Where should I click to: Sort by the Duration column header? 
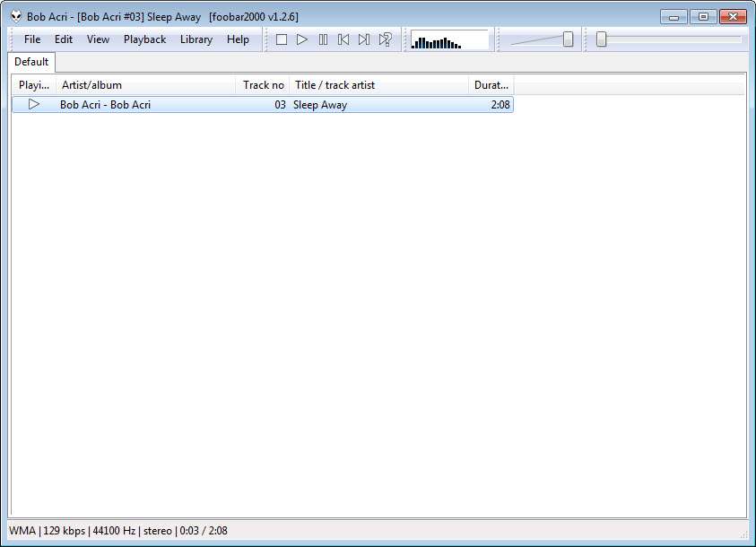491,85
